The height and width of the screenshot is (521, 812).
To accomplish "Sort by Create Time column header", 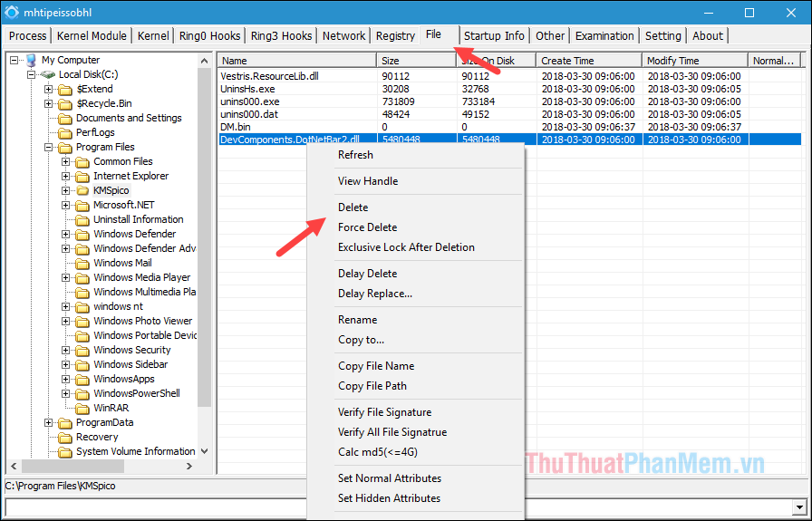I will [x=589, y=61].
